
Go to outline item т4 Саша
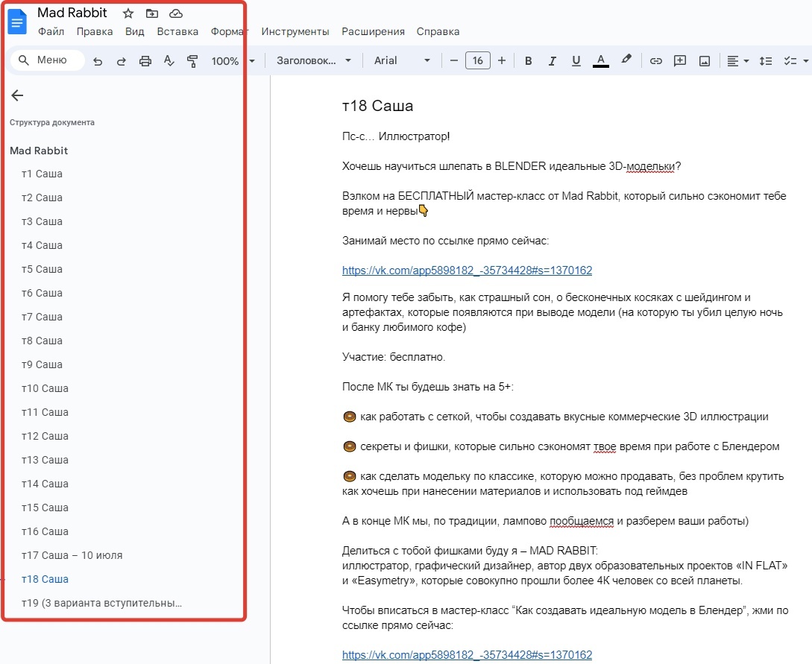(x=42, y=245)
